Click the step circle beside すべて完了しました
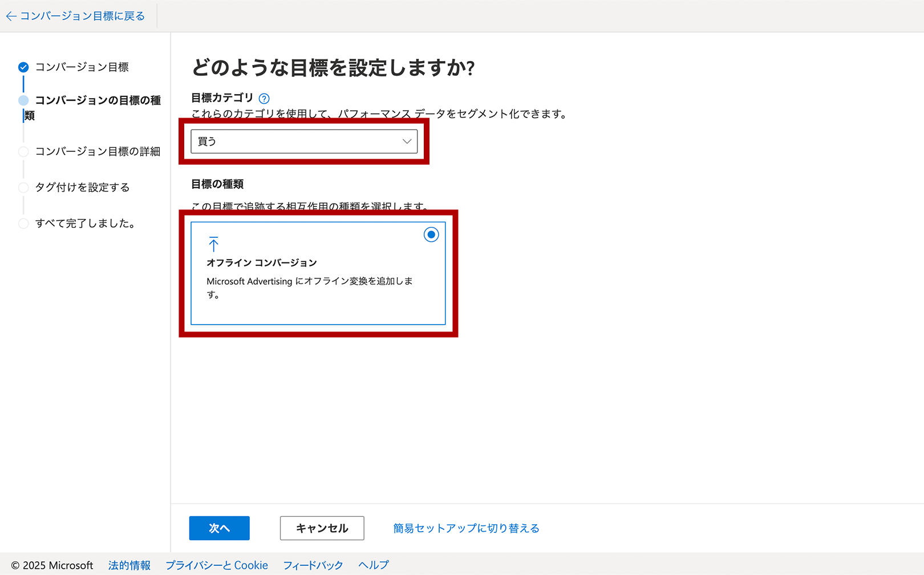 [x=23, y=223]
